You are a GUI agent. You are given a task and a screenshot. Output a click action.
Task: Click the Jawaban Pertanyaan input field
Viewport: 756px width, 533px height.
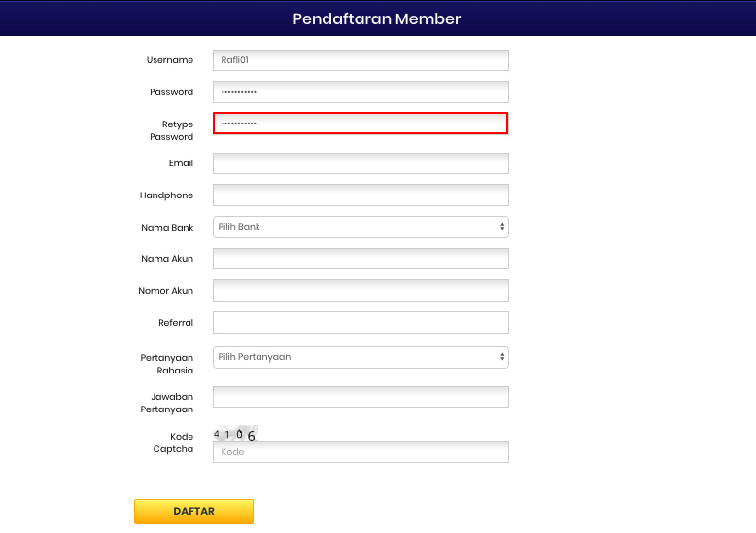pos(361,397)
